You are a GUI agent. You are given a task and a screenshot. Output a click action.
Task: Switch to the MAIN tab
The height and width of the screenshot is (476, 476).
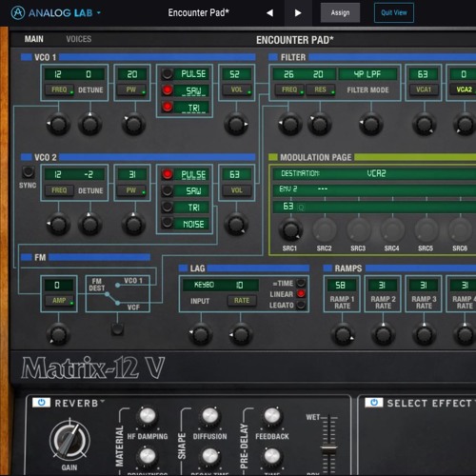[34, 39]
